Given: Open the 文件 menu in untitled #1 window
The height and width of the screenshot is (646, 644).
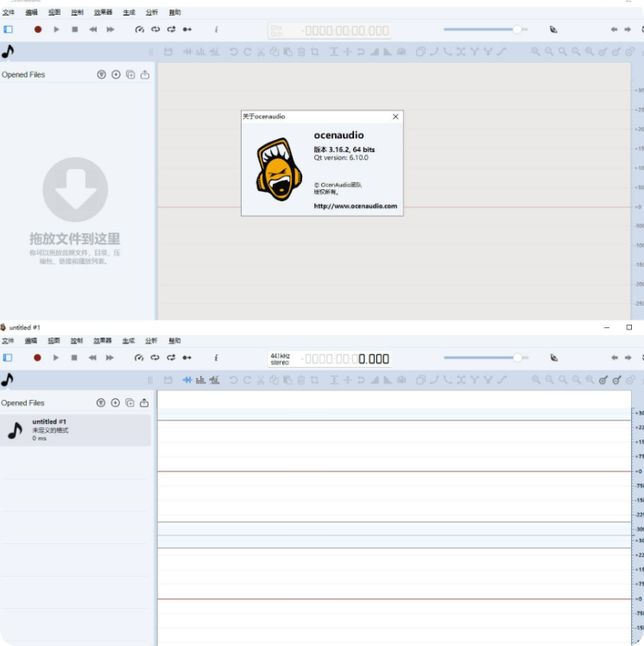Looking at the screenshot, I should tap(9, 341).
